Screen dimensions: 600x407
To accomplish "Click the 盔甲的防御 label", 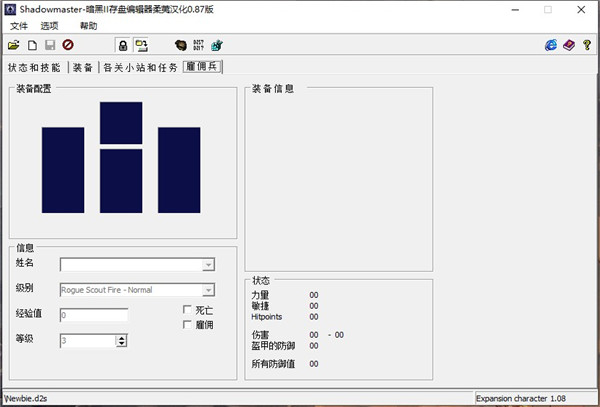I will pyautogui.click(x=273, y=346).
